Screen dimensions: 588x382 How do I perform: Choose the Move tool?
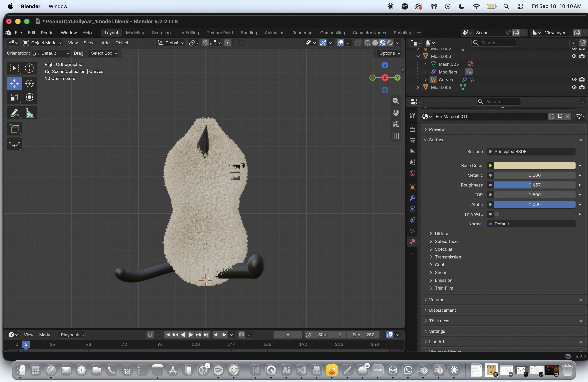[14, 83]
